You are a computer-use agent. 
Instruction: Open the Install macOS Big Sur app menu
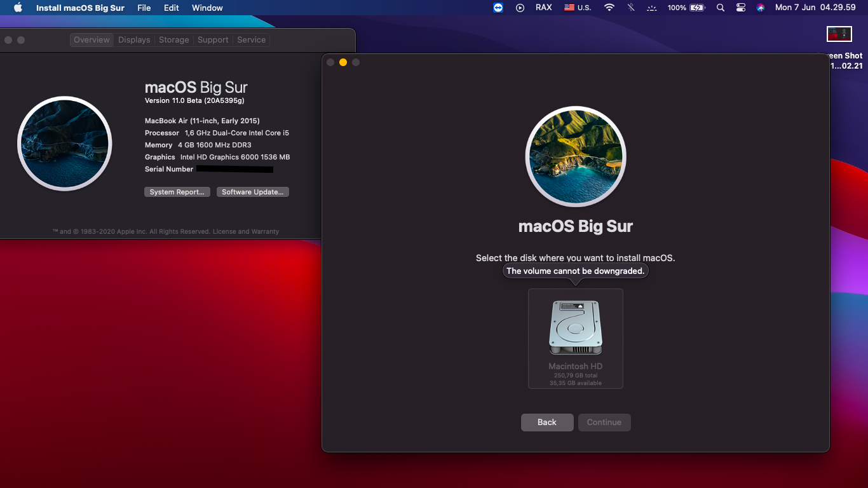pos(80,8)
